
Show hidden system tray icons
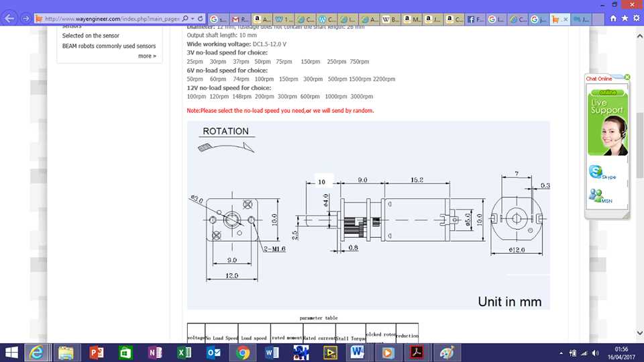[561, 353]
